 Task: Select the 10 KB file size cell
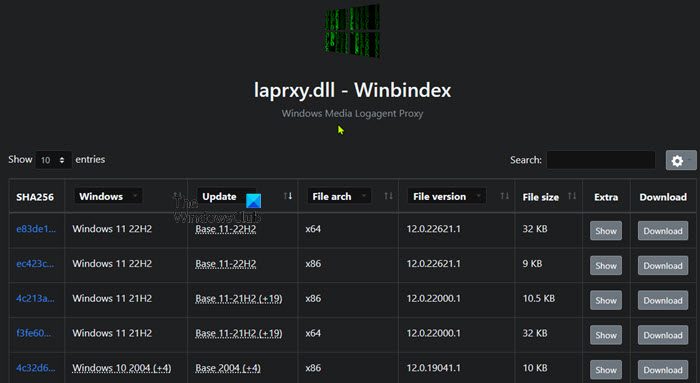click(535, 368)
